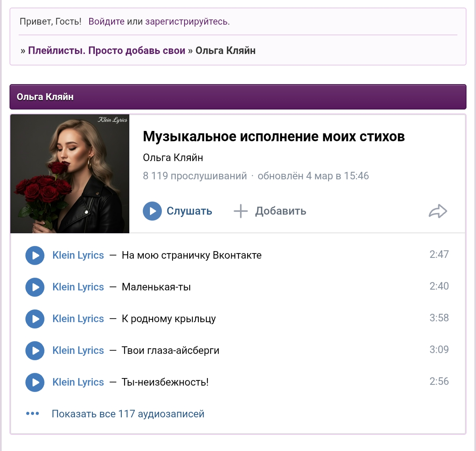Expand list with Показать все 117 аудиозаписей
This screenshot has height=451, width=476.
pos(128,414)
